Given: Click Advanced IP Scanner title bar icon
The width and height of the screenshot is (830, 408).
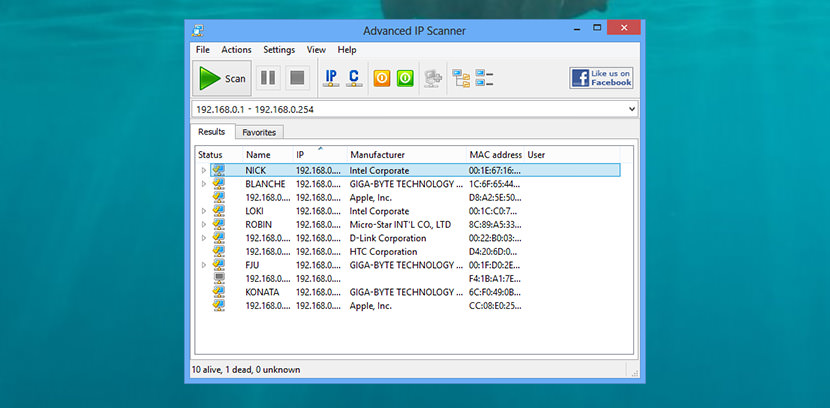Looking at the screenshot, I should (x=199, y=30).
